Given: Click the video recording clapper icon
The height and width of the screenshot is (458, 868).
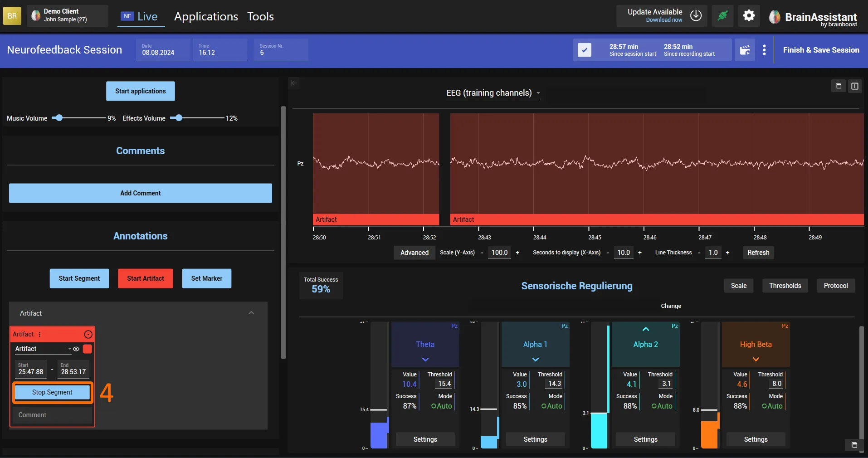Looking at the screenshot, I should coord(745,50).
